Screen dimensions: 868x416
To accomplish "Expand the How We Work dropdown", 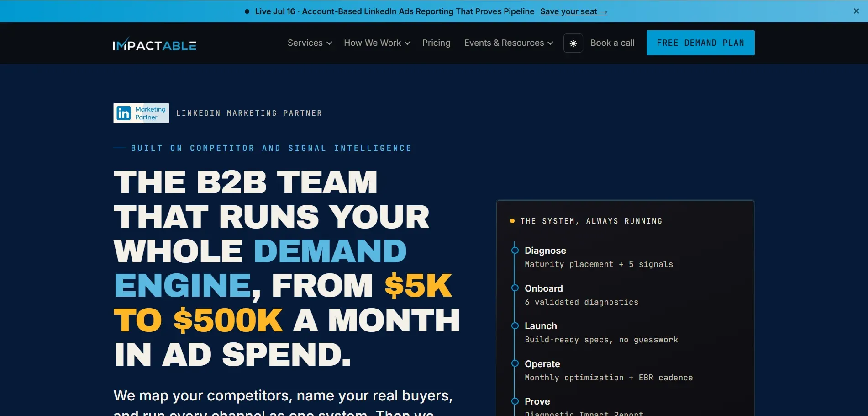I will (377, 43).
